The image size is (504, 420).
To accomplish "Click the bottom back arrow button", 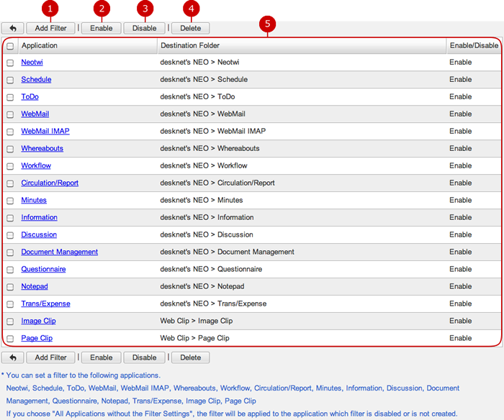I will pos(12,357).
